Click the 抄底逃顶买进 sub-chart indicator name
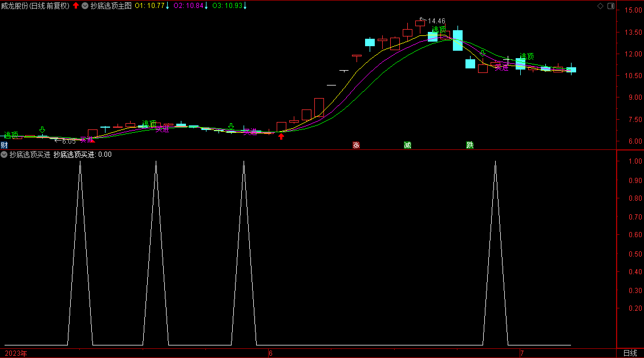 pyautogui.click(x=30, y=154)
